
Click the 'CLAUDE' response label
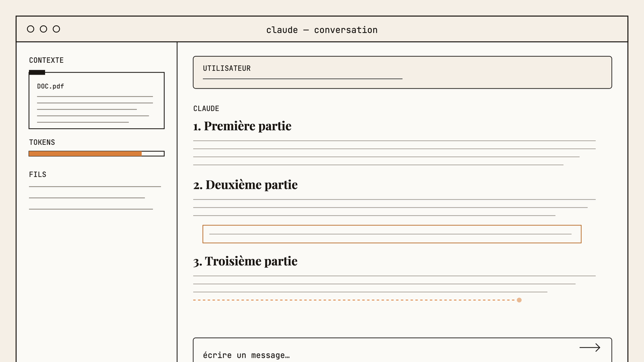pos(206,109)
